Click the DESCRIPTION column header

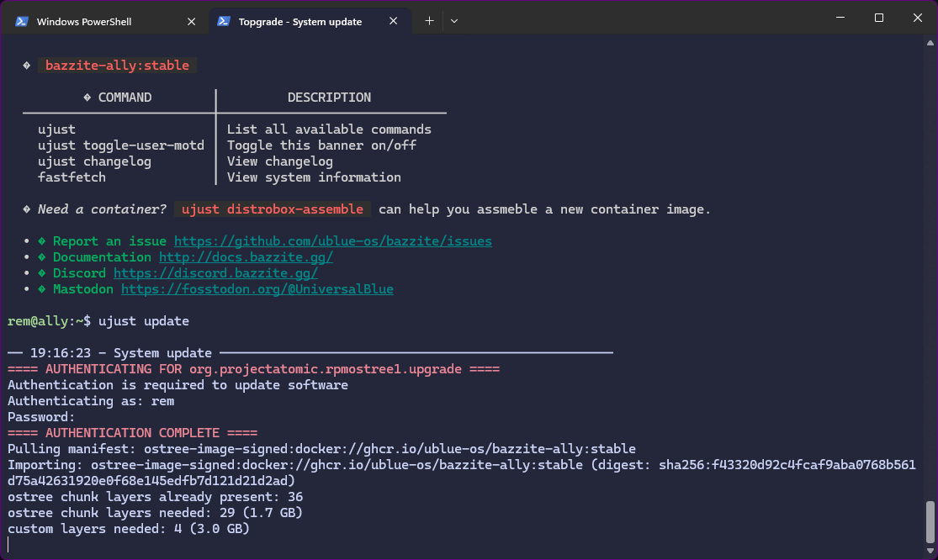tap(329, 98)
